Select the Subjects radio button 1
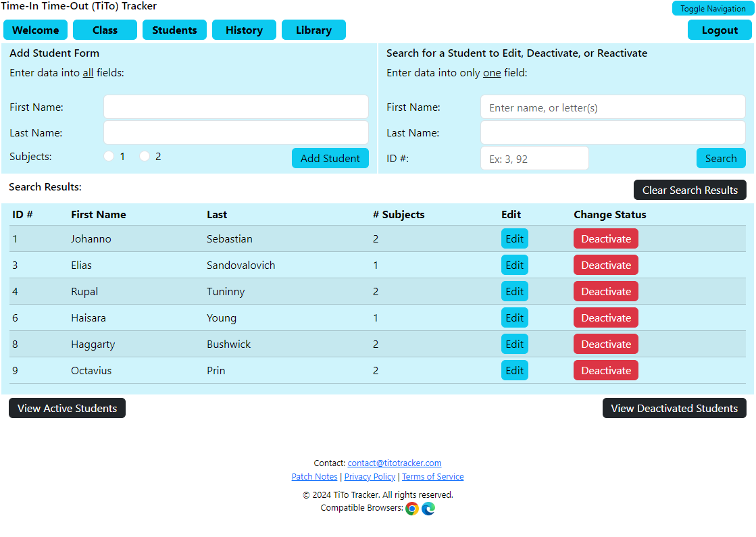This screenshot has width=756, height=537. (108, 155)
